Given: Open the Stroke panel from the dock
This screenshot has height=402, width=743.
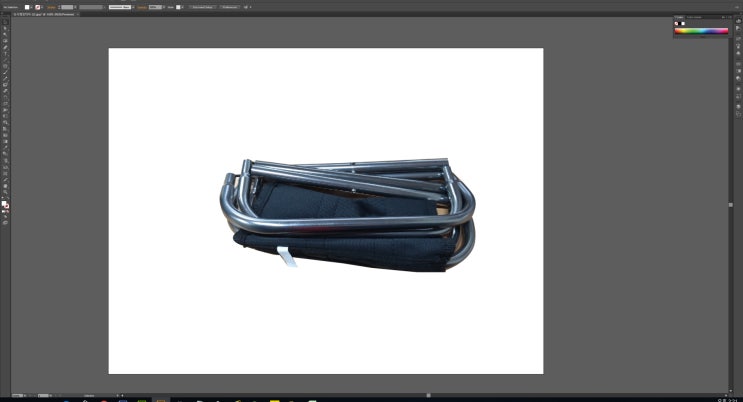Looking at the screenshot, I should 738,64.
